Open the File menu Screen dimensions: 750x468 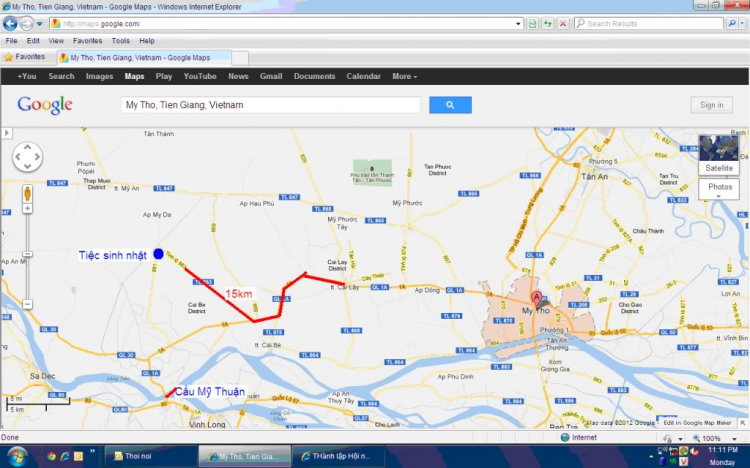[x=11, y=41]
